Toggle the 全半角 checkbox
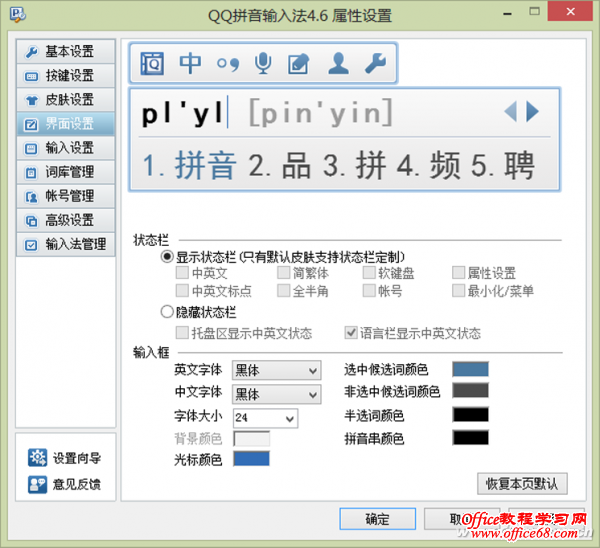Screen dimensions: 600x548 pyautogui.click(x=284, y=291)
